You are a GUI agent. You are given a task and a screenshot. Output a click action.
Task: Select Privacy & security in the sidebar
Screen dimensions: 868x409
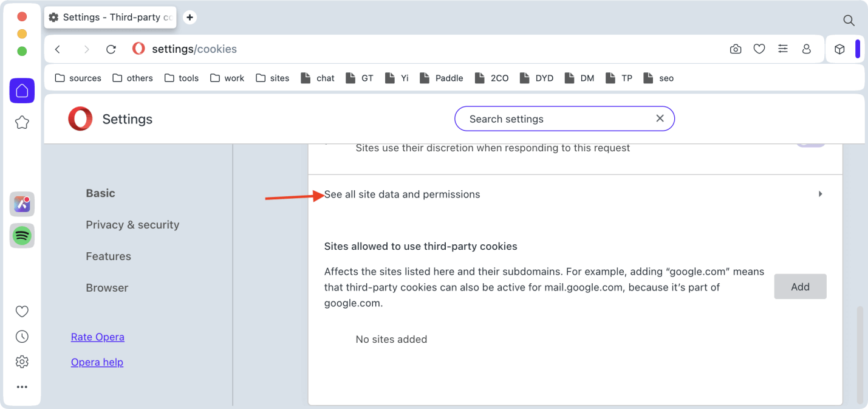point(132,225)
